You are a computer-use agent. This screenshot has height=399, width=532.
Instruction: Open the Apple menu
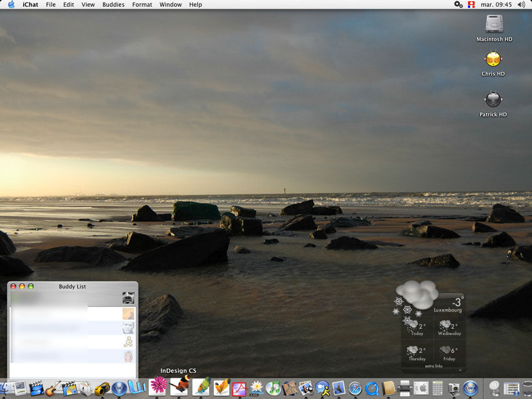(x=11, y=4)
